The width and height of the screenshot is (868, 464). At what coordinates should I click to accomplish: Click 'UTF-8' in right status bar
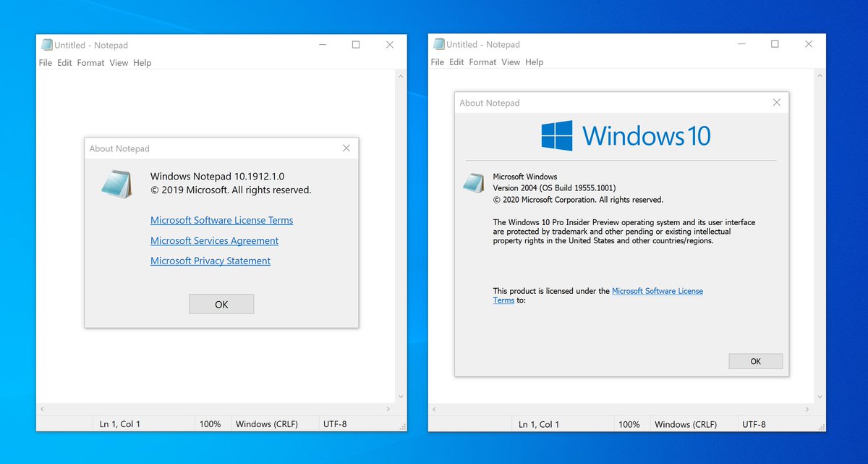754,424
